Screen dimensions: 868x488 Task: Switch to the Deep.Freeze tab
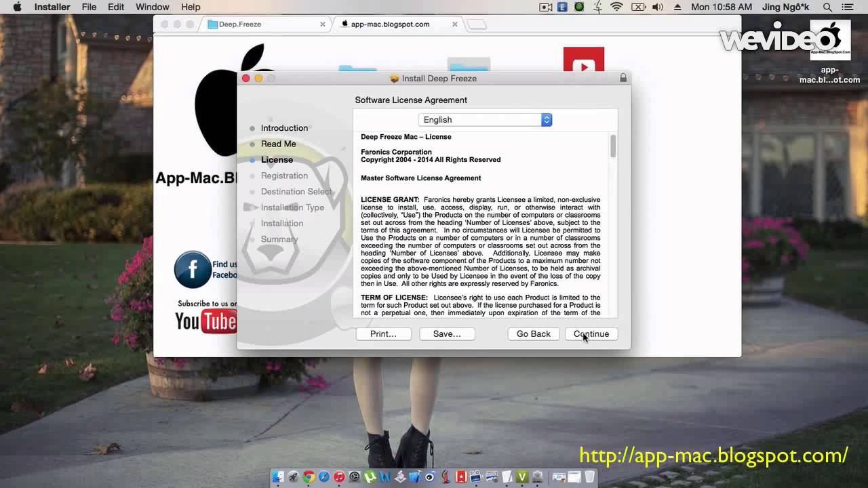[x=263, y=24]
